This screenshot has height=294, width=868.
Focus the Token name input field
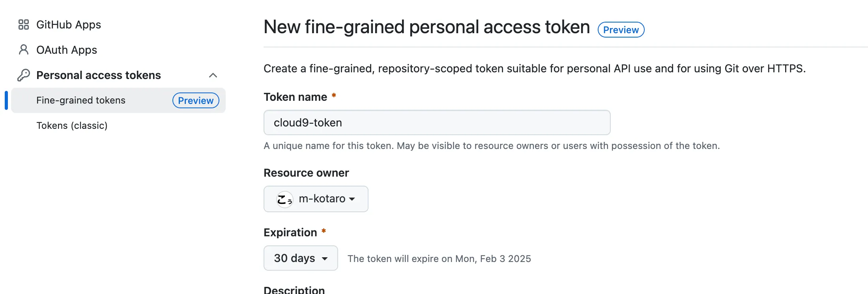click(437, 122)
